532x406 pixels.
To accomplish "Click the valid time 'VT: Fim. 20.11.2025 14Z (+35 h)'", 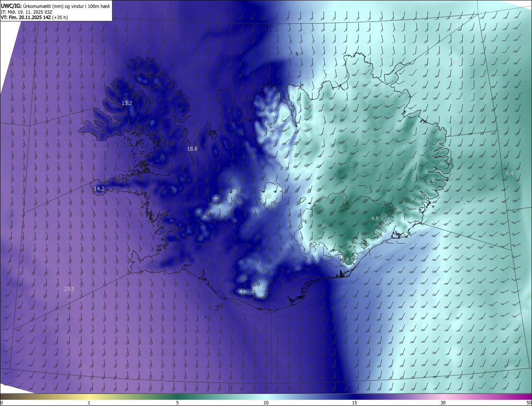I will pos(34,17).
